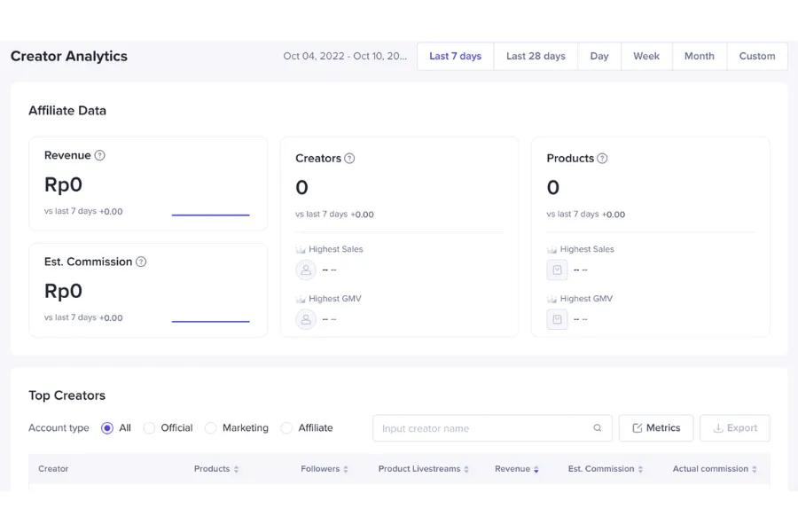This screenshot has width=798, height=532.
Task: Select the Official account type radio
Action: pyautogui.click(x=149, y=428)
